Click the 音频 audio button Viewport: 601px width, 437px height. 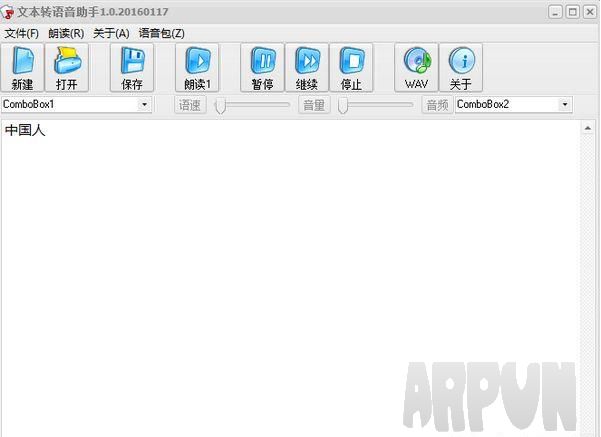tap(438, 105)
